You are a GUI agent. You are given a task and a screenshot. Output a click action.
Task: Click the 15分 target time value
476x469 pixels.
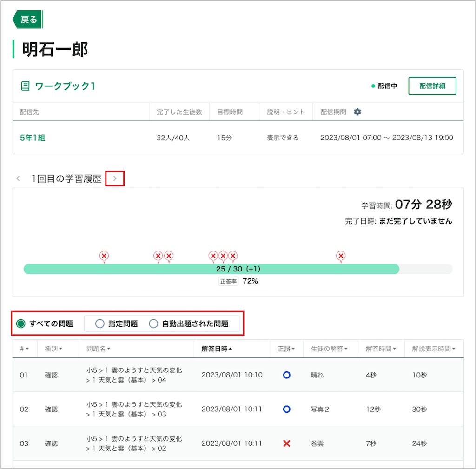click(225, 138)
